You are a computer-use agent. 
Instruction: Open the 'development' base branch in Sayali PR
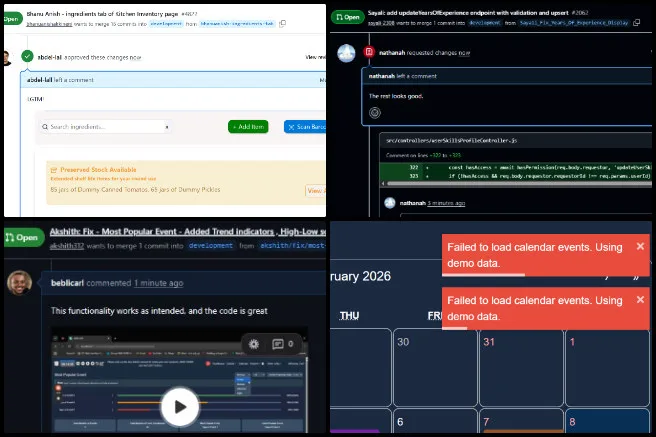484,23
